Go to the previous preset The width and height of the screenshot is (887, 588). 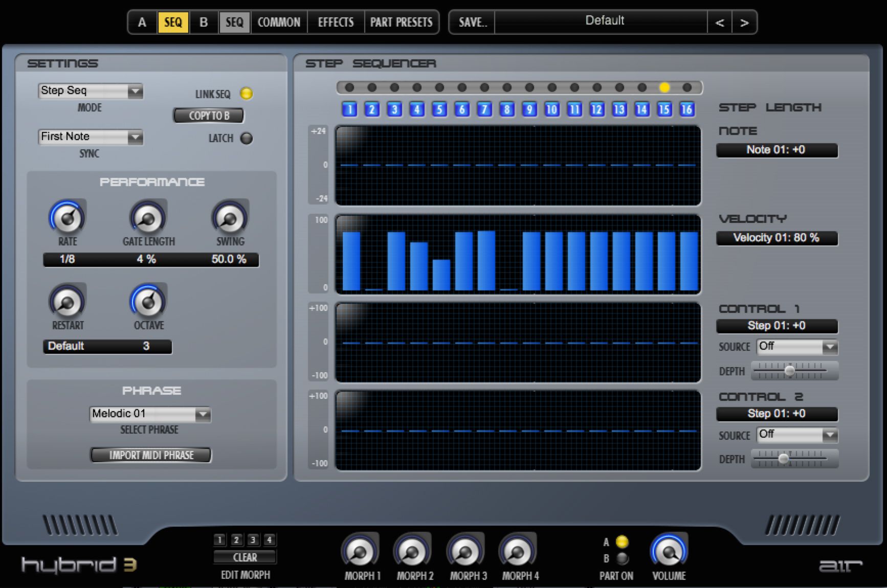[720, 22]
